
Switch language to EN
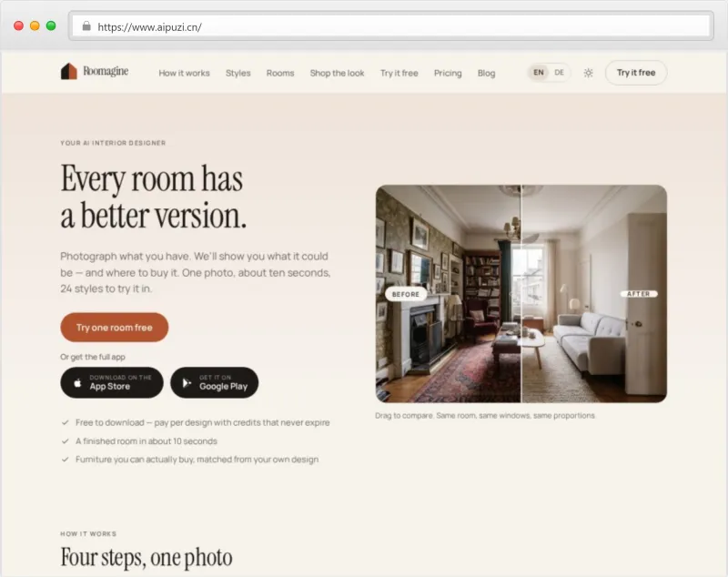pos(539,73)
